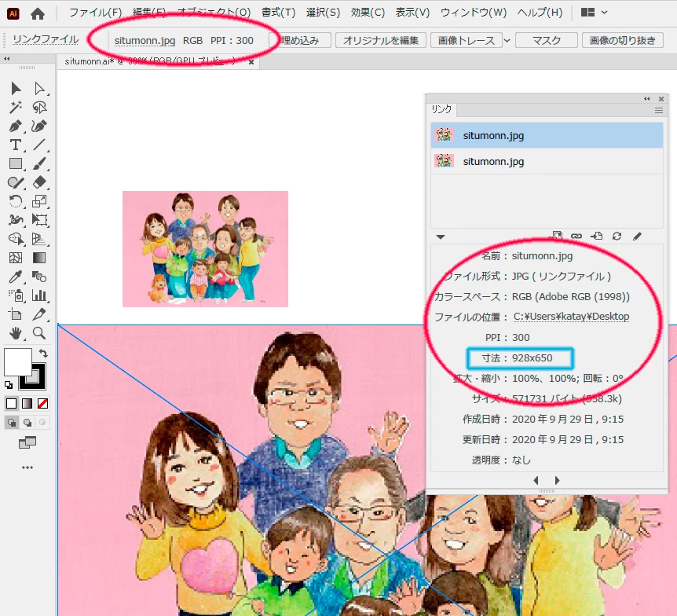Enable Draw Behind mode

click(x=27, y=423)
